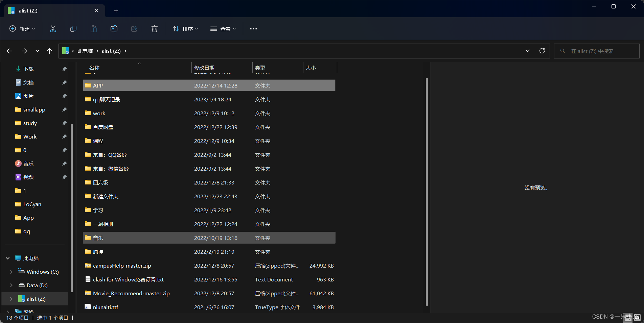This screenshot has width=644, height=323.
Task: Click the file list vertical scrollbar
Action: (427, 192)
